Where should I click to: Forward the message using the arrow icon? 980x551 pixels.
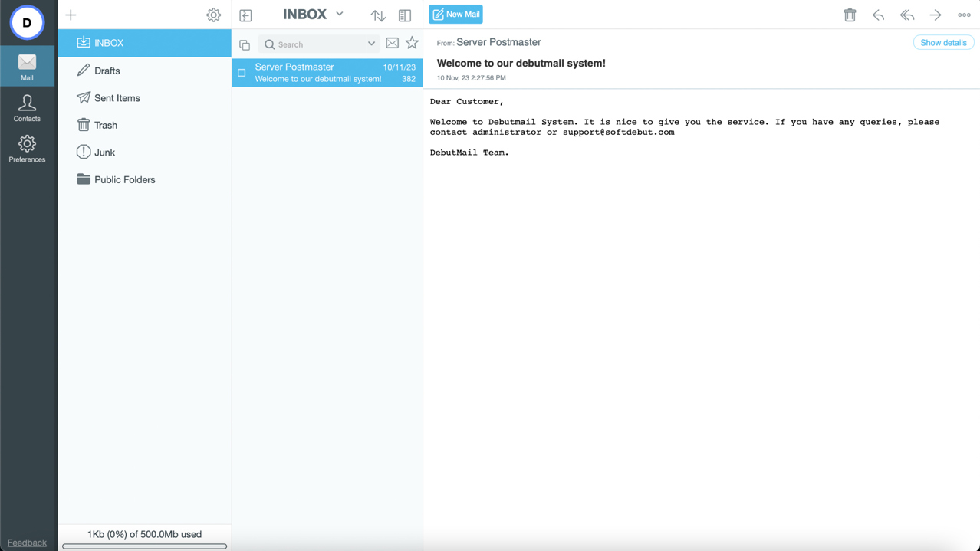(935, 15)
